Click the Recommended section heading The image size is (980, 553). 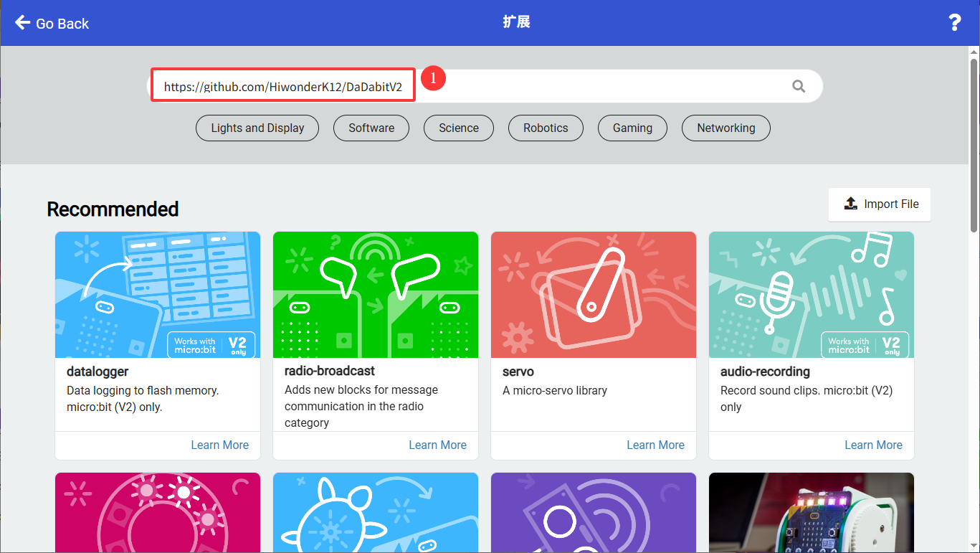coord(113,209)
